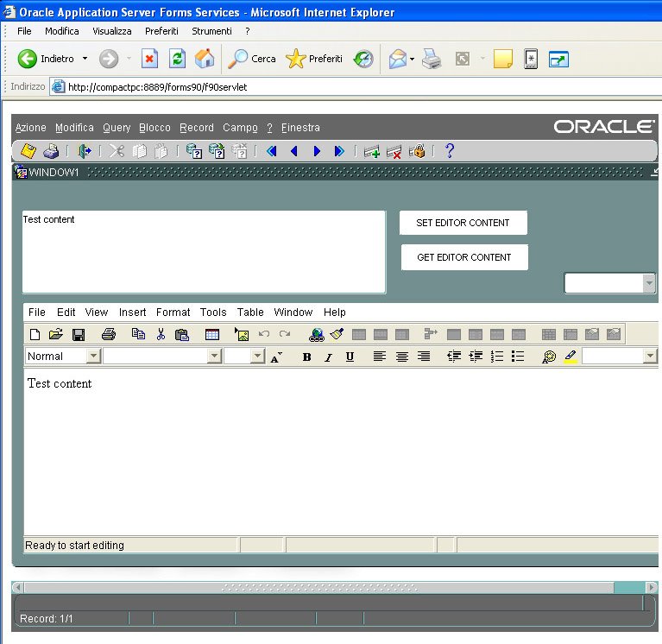The image size is (662, 644).
Task: Click the format painter brush icon
Action: pos(337,334)
